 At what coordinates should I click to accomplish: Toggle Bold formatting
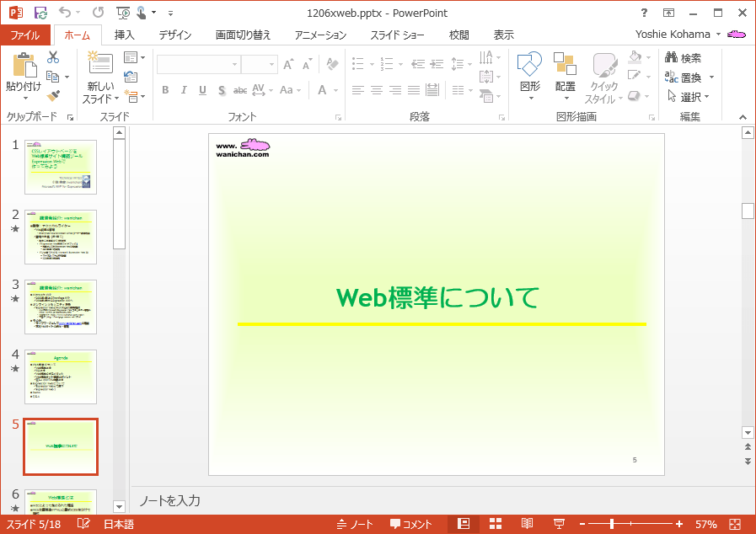click(x=165, y=90)
